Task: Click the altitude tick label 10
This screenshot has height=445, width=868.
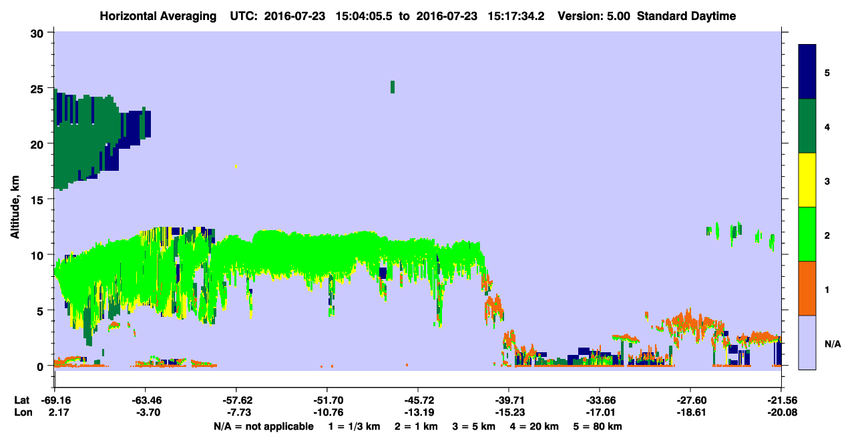Action: [x=39, y=255]
